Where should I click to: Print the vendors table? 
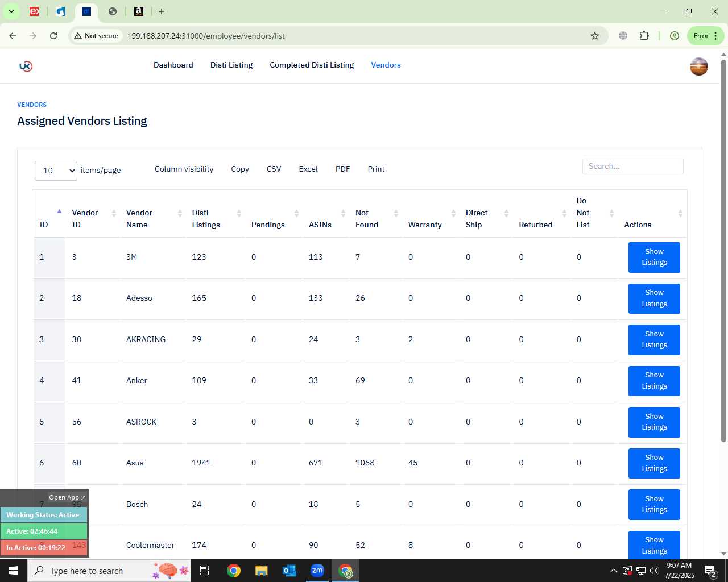376,169
